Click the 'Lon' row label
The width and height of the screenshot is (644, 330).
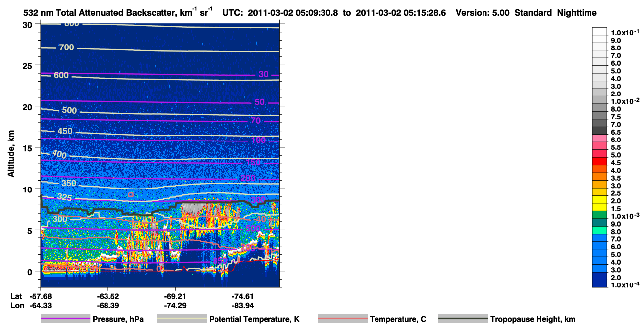[17, 306]
